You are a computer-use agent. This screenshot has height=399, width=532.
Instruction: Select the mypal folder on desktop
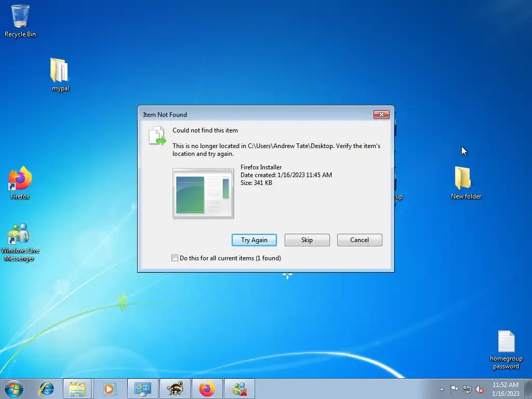click(60, 75)
